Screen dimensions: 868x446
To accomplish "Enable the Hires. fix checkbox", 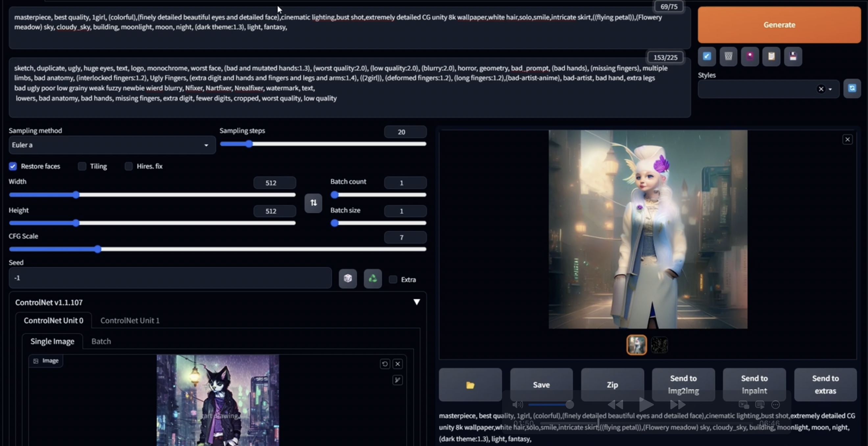I will [128, 166].
